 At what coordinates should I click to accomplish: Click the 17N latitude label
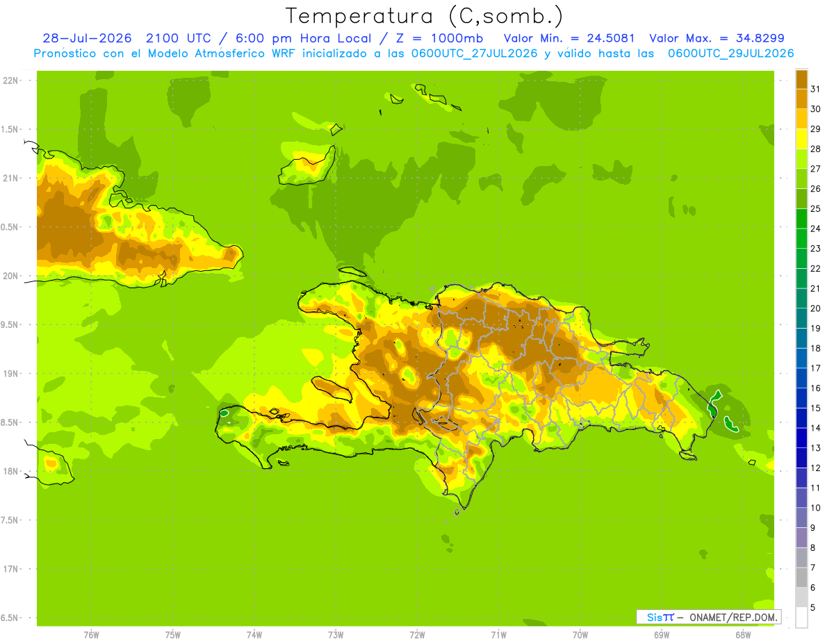pos(11,569)
